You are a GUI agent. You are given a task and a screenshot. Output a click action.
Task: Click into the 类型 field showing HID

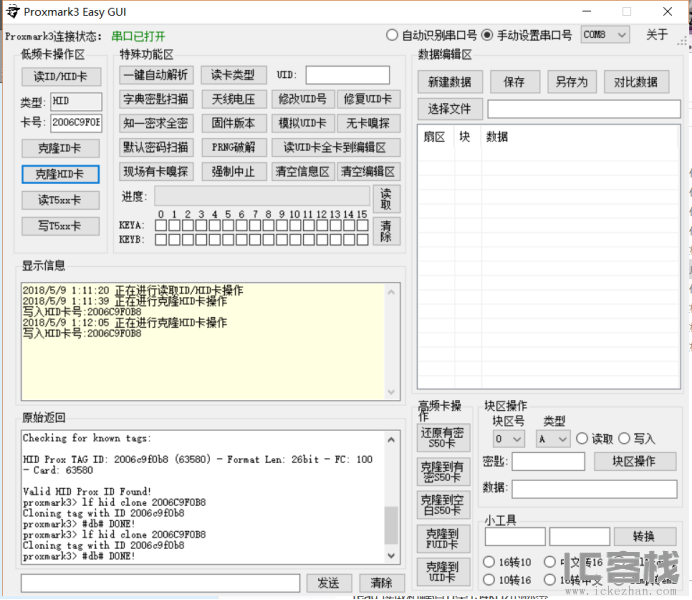[76, 101]
